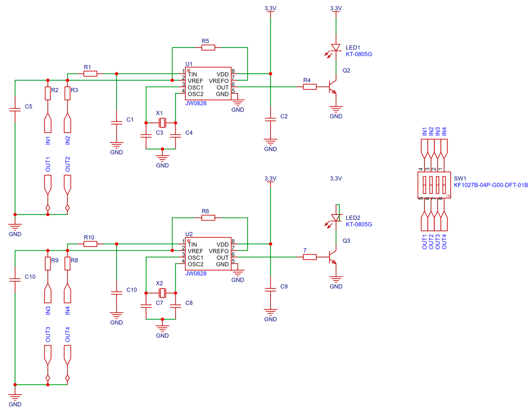The image size is (532, 413).
Task: Select the Q3 transistor symbol
Action: point(332,257)
